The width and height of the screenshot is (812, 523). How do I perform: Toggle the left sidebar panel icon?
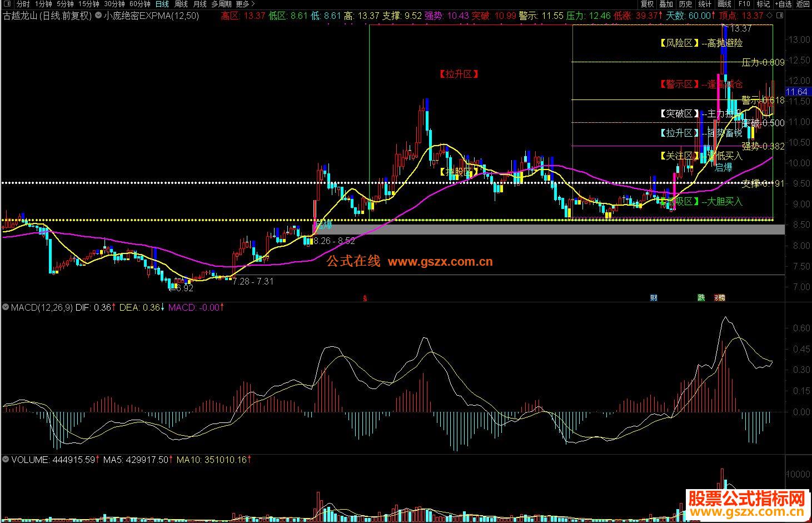[x=7, y=4]
